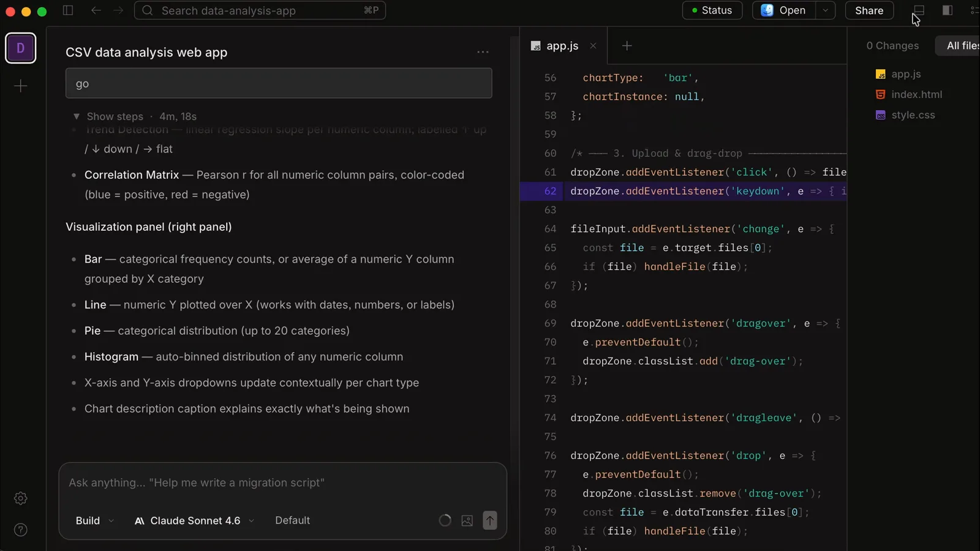Click the Default option label
The image size is (980, 551).
[x=292, y=520]
